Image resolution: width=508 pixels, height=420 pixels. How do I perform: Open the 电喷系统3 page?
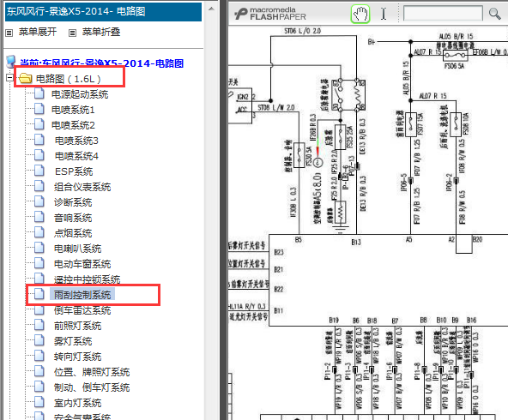tap(76, 141)
